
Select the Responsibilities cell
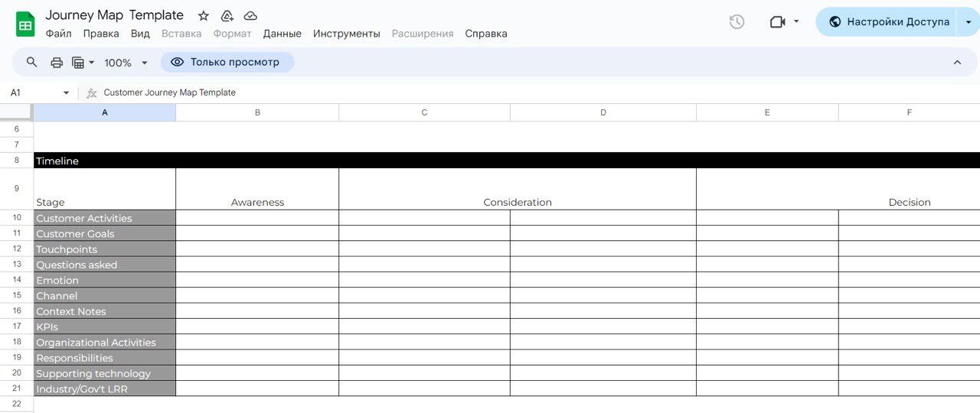(105, 358)
